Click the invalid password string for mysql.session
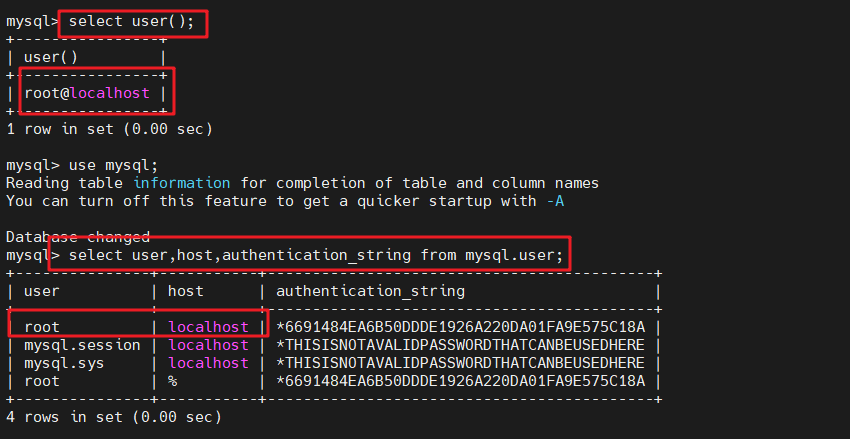 [460, 345]
